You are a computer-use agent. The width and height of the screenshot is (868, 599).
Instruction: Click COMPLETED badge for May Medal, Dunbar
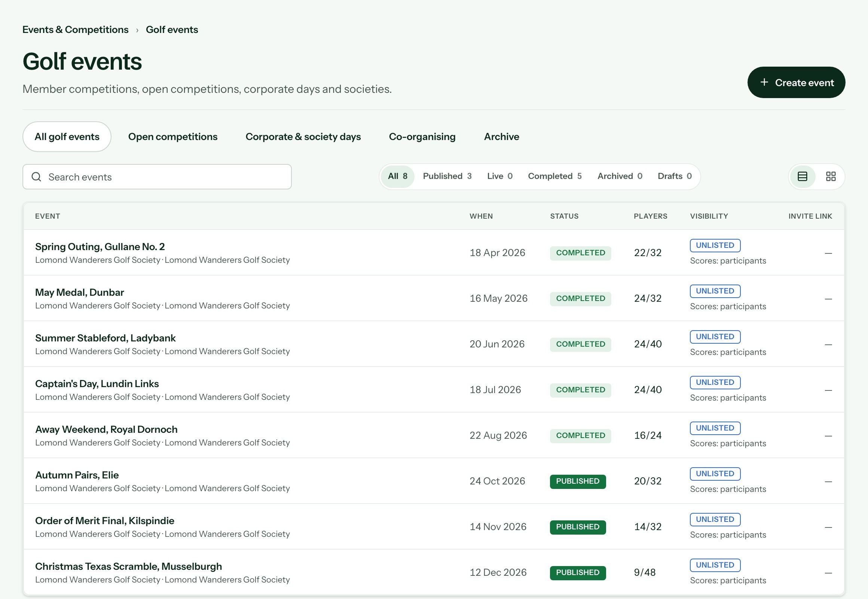coord(580,299)
